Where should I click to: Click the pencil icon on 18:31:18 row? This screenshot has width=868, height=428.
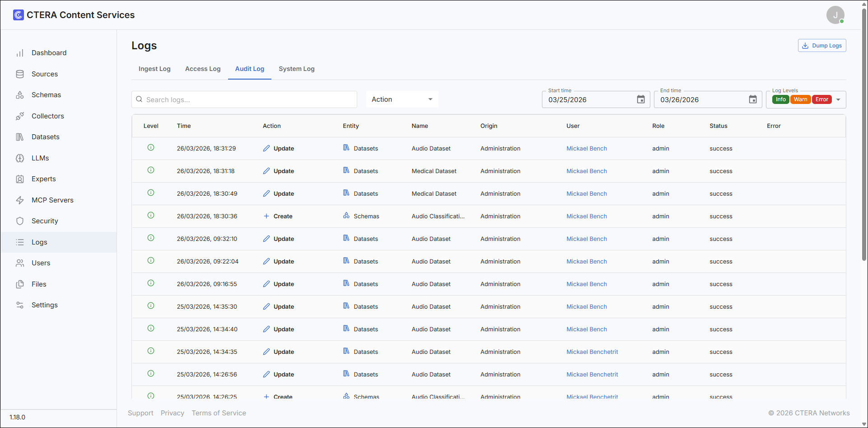point(266,171)
